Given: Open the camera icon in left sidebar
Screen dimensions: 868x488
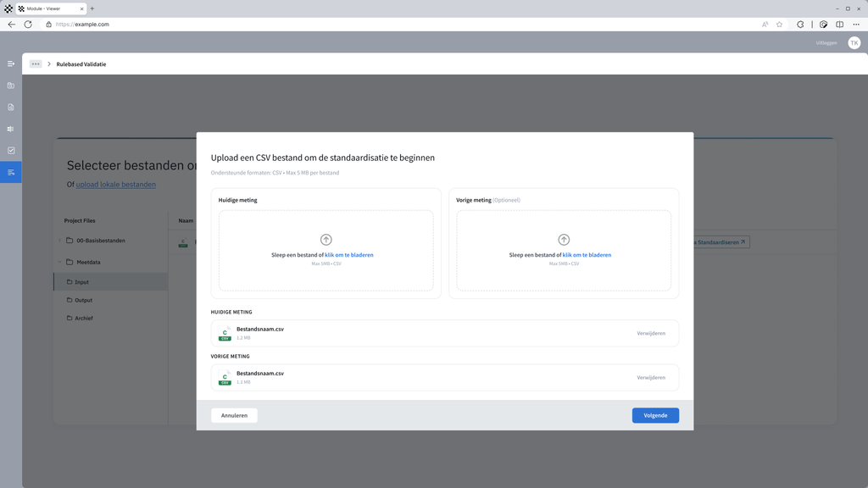Looking at the screenshot, I should (x=10, y=86).
